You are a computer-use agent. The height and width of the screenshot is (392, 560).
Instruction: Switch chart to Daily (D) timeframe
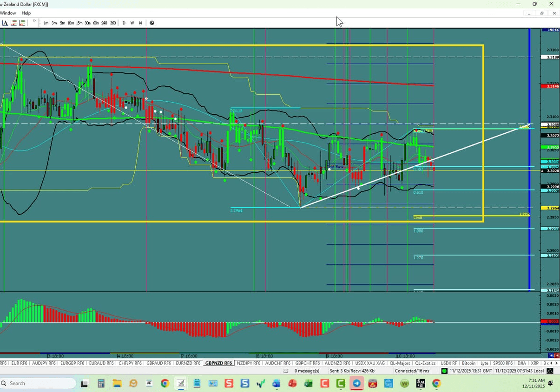coord(124,22)
